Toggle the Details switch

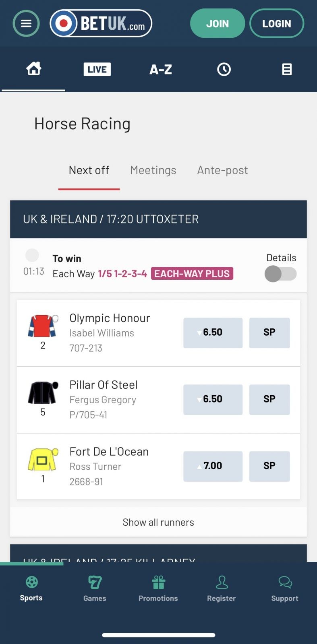tap(281, 274)
